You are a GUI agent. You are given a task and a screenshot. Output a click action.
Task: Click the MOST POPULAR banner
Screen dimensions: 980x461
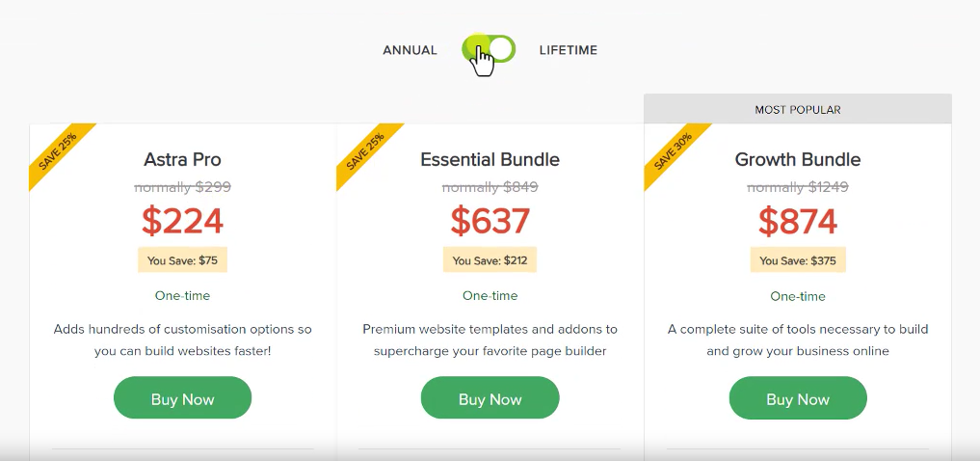coord(798,109)
